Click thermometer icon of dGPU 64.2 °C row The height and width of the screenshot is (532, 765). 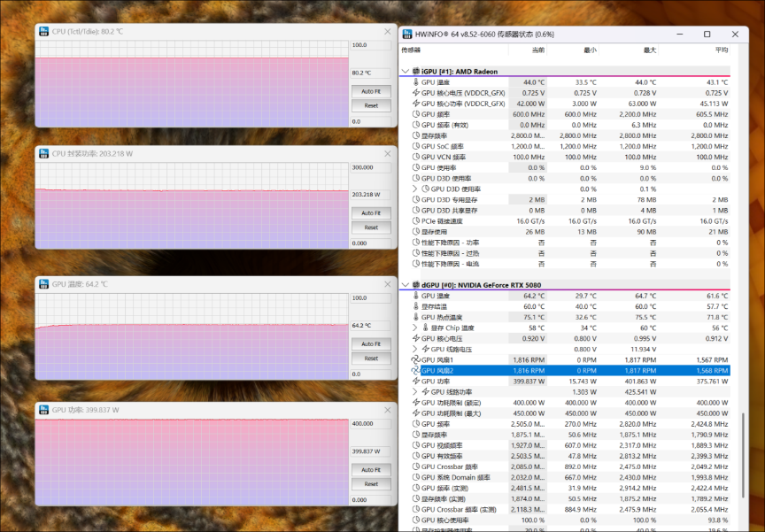(x=416, y=296)
